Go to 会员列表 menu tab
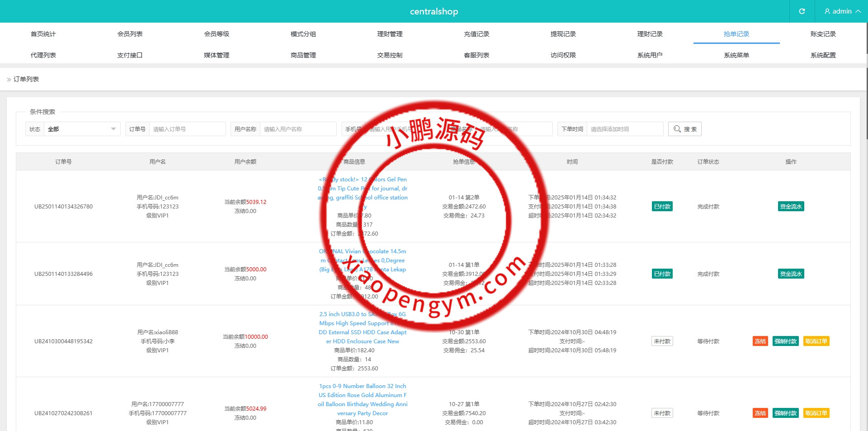 [130, 34]
